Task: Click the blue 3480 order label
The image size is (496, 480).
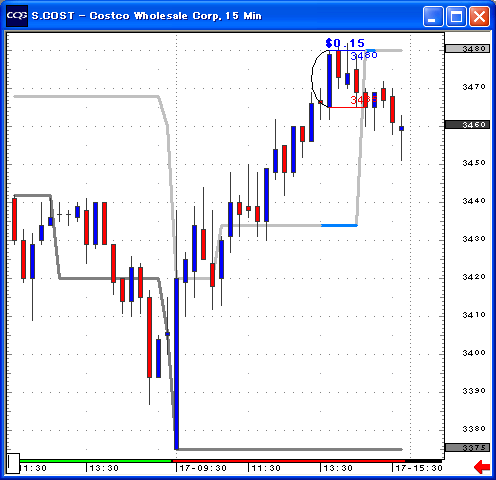Action: [x=364, y=55]
